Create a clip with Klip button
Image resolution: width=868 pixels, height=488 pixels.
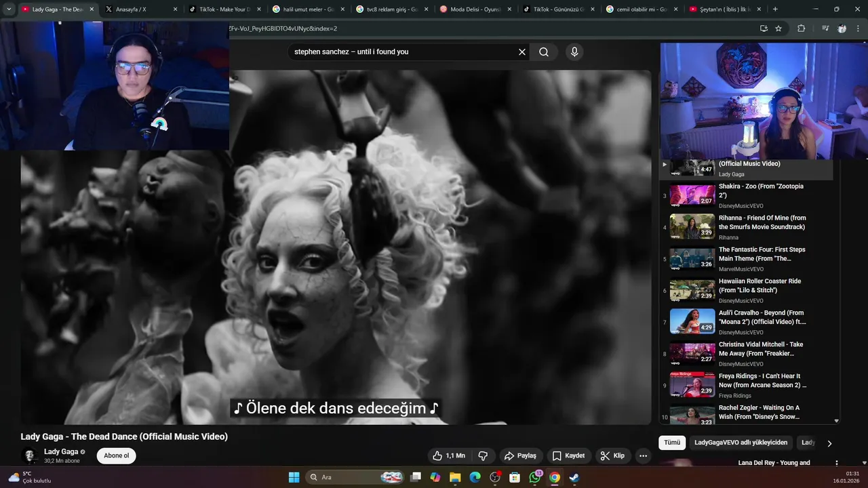point(612,455)
